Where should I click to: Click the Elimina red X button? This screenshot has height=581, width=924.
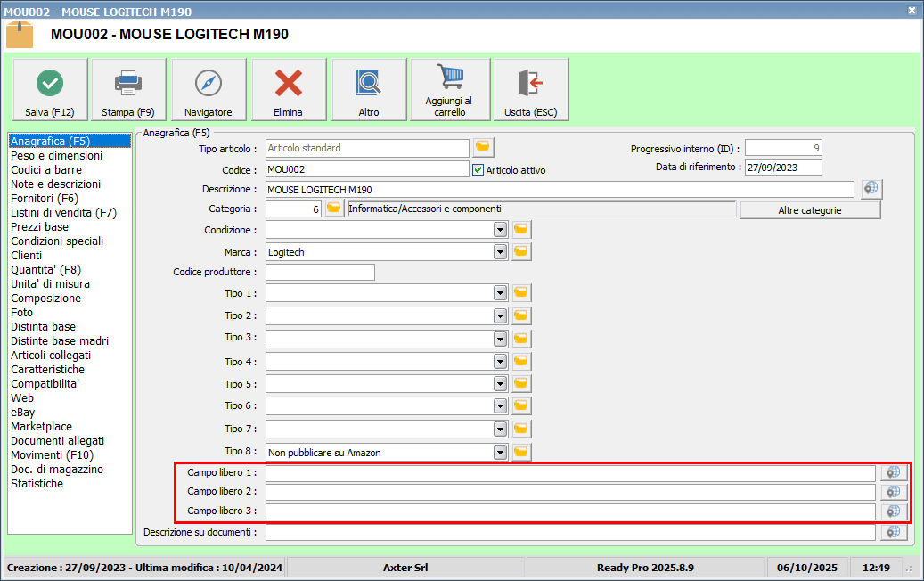[x=289, y=90]
